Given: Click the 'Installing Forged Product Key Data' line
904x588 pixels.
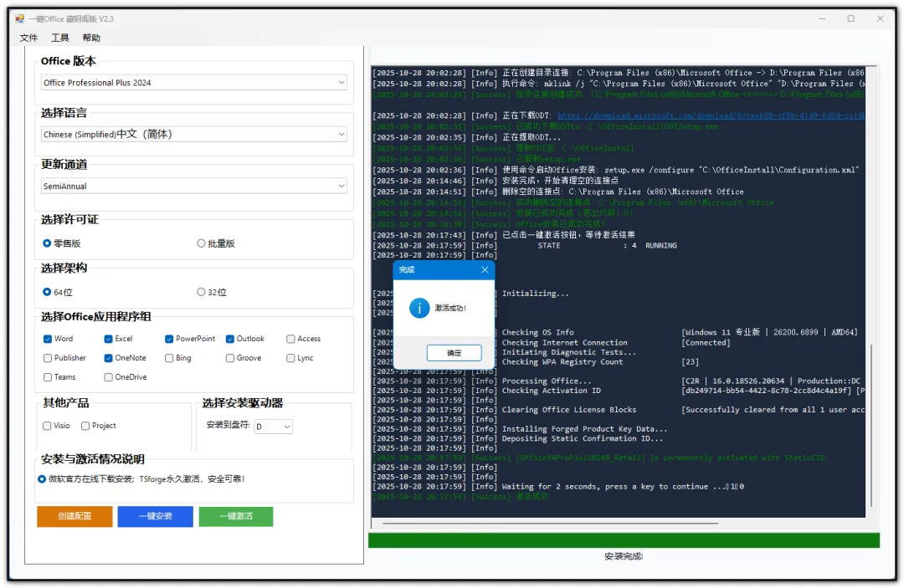Looking at the screenshot, I should point(584,429).
